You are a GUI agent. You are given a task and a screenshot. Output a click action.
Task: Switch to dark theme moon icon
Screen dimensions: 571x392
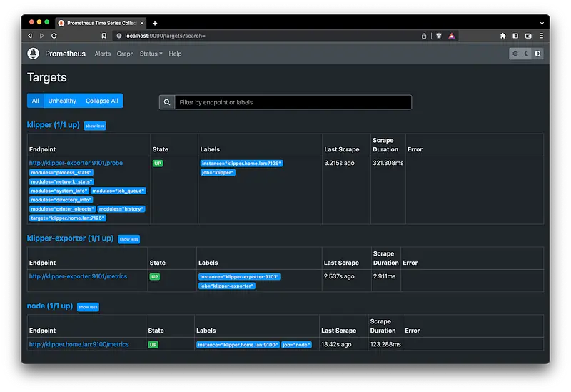(527, 54)
